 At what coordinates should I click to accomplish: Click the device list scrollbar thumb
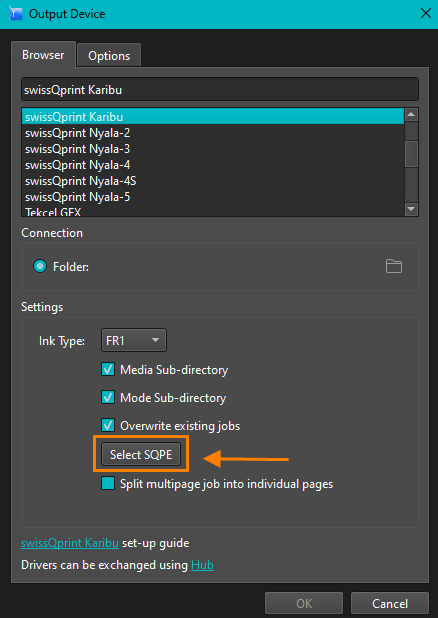(x=411, y=154)
